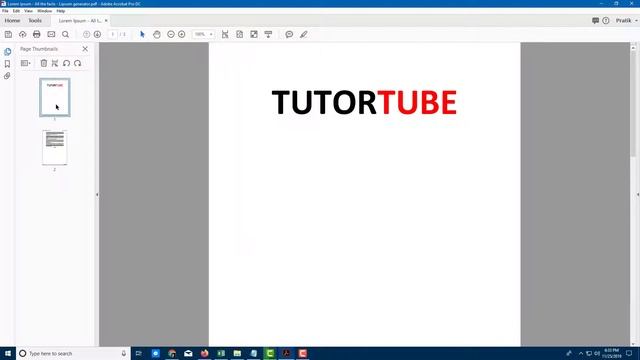Image resolution: width=640 pixels, height=360 pixels.
Task: Zoom in with plus circle
Action: (182, 34)
